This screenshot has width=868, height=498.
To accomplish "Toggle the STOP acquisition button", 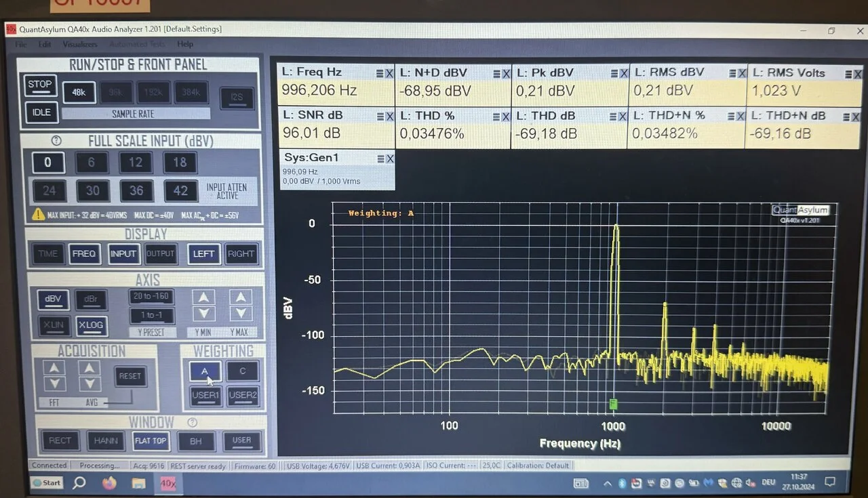I will tap(40, 85).
